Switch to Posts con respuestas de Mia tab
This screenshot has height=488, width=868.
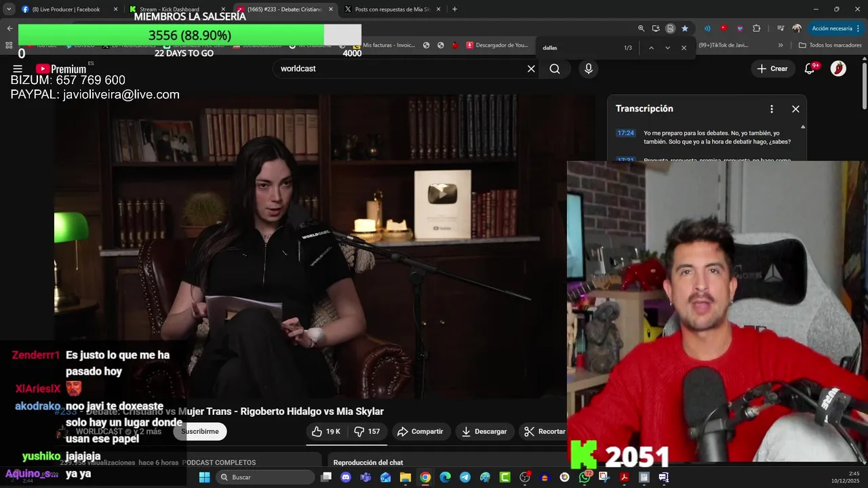pyautogui.click(x=392, y=9)
